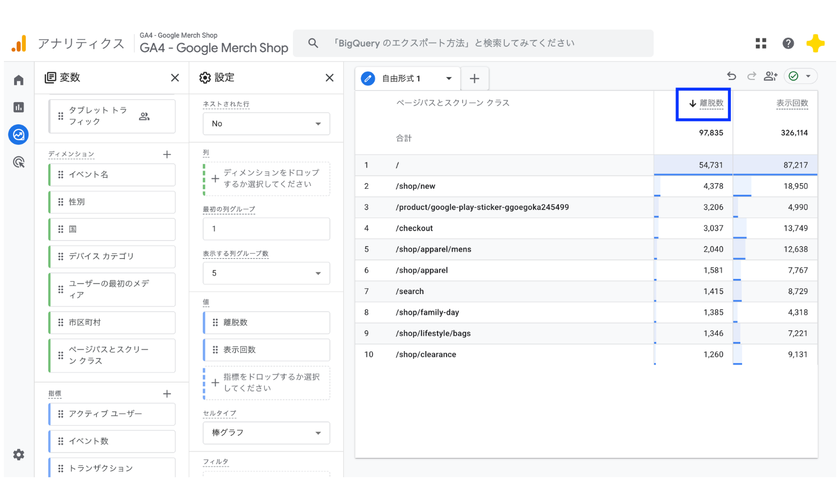Click the column dimension drop zone
The image size is (840, 504).
point(266,179)
